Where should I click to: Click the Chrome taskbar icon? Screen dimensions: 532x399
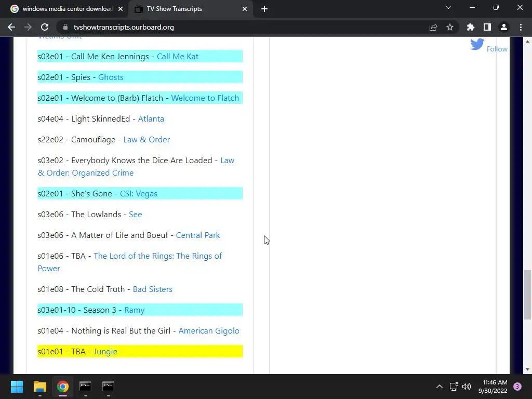tap(63, 387)
